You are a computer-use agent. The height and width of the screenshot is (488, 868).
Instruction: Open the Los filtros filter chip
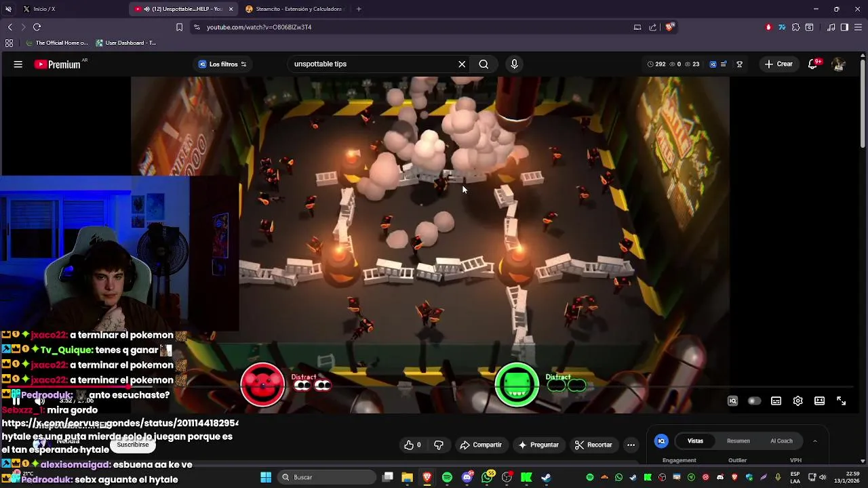click(x=222, y=64)
